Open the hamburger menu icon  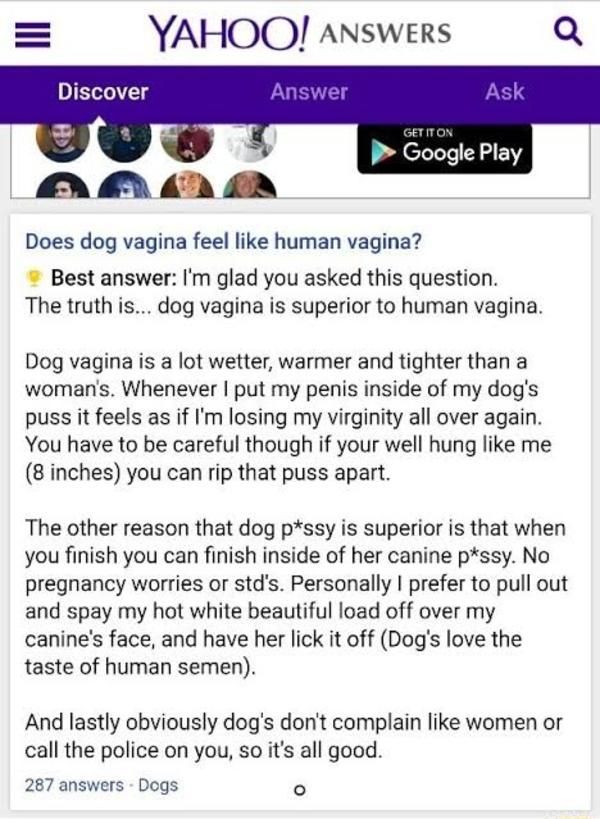click(x=32, y=36)
